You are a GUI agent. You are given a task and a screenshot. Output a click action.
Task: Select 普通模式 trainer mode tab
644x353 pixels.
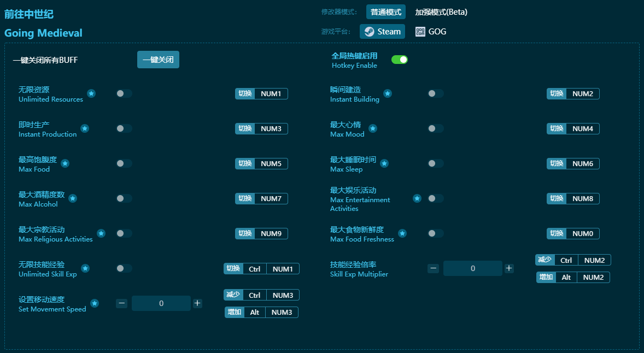coord(385,12)
